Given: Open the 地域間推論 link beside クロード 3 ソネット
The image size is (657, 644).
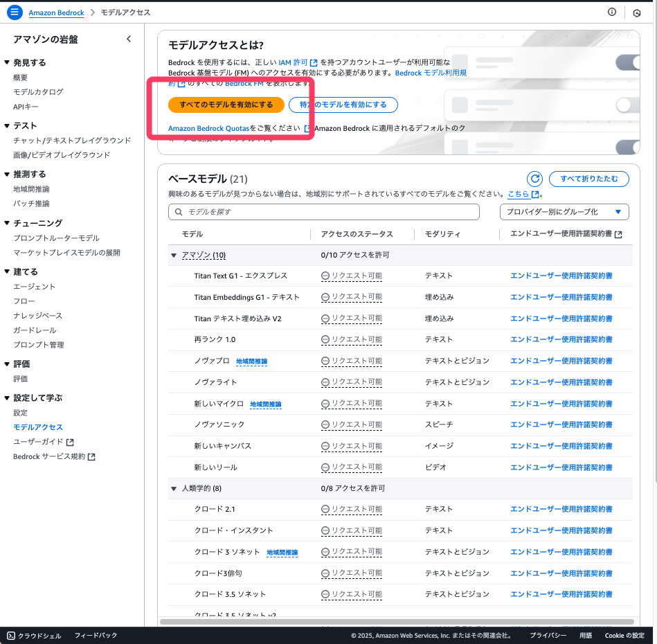Looking at the screenshot, I should pyautogui.click(x=282, y=553).
